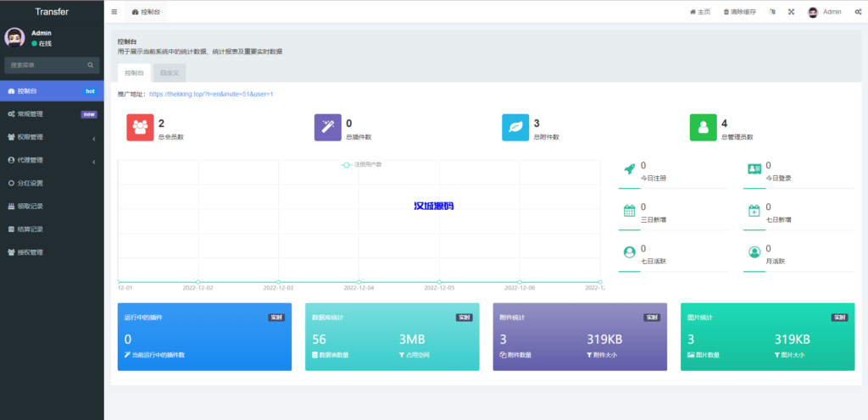Switch to the 自定义 tab

point(170,74)
